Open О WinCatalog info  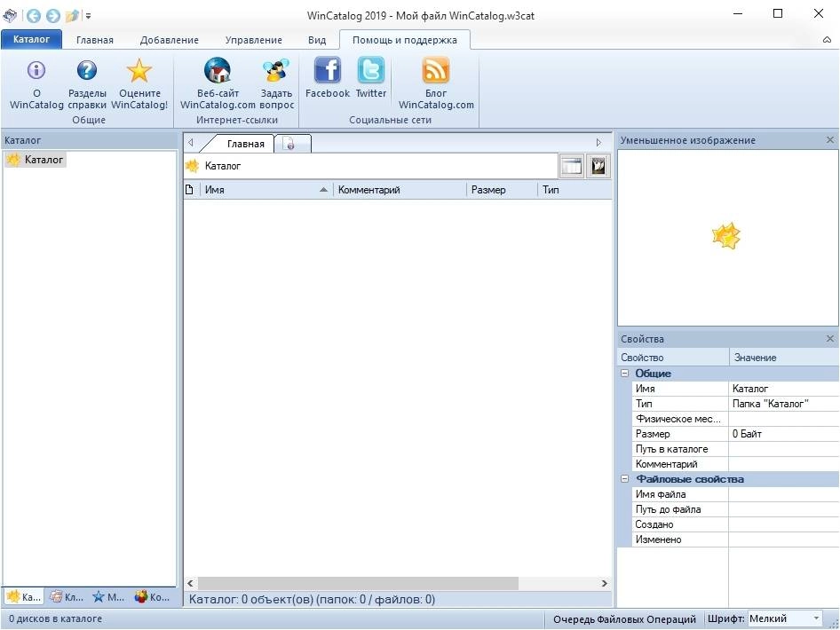coord(36,84)
